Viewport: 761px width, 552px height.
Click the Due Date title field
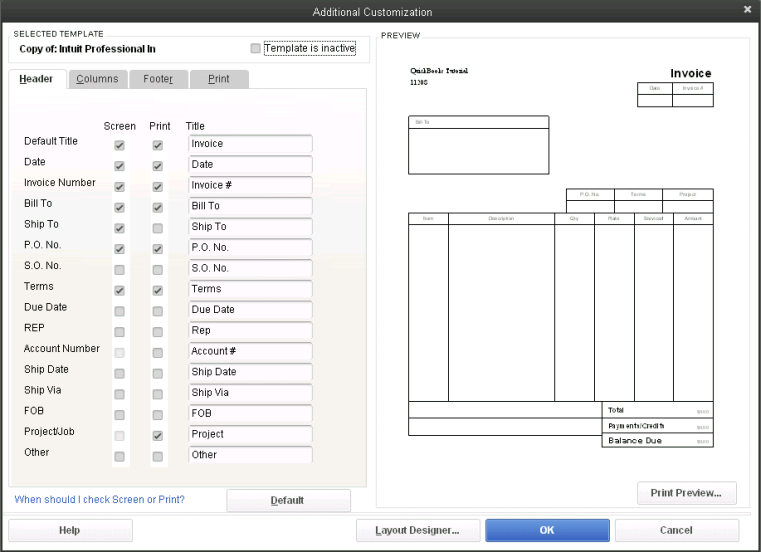point(250,310)
